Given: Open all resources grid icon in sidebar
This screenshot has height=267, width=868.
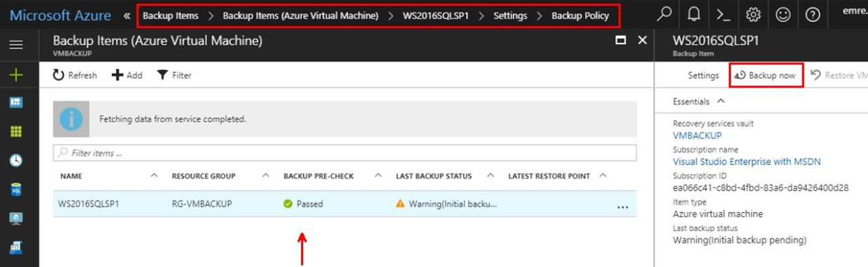Looking at the screenshot, I should point(16,132).
